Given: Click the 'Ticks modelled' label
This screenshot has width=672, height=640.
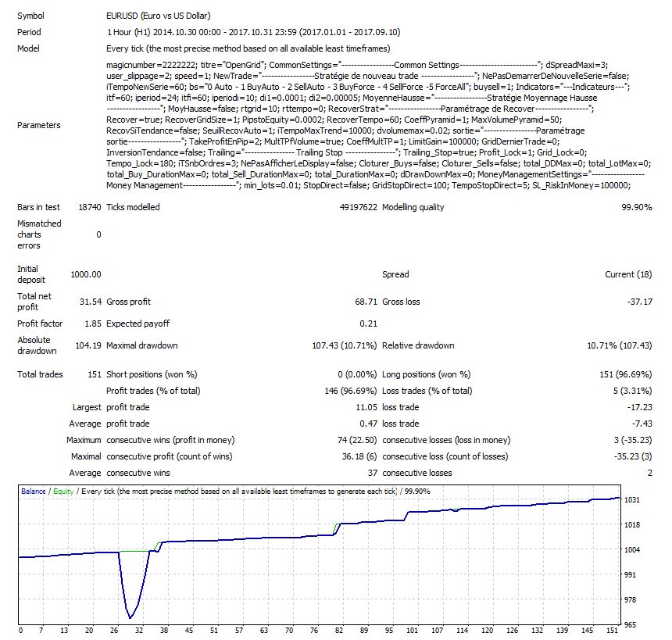Looking at the screenshot, I should pos(133,207).
